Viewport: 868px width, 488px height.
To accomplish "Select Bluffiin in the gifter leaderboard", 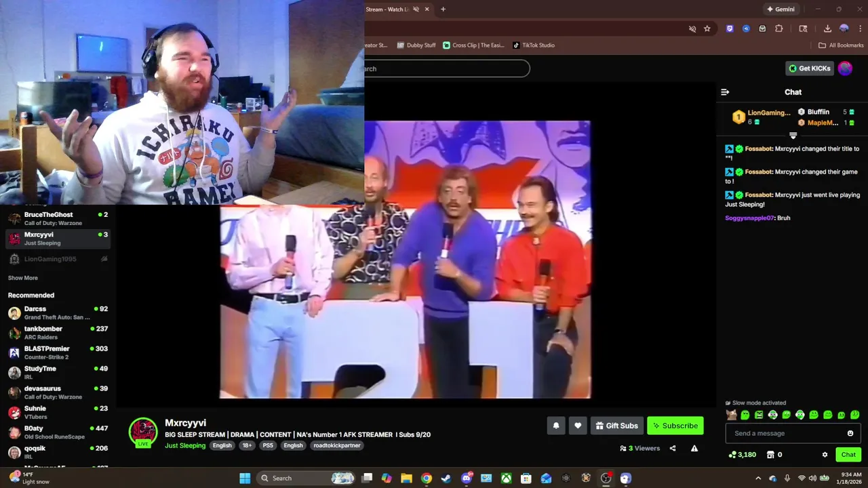I will (825, 112).
